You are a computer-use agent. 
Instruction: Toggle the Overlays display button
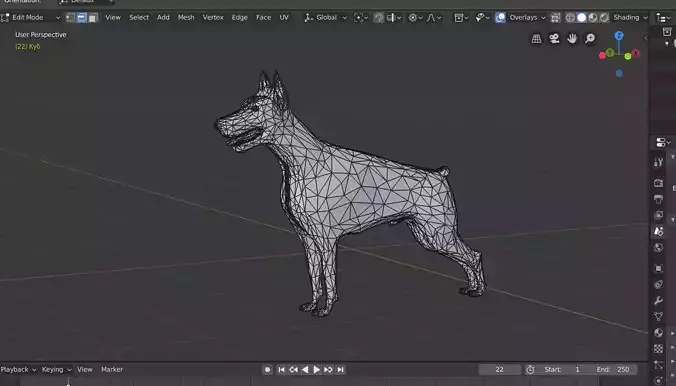pyautogui.click(x=500, y=18)
